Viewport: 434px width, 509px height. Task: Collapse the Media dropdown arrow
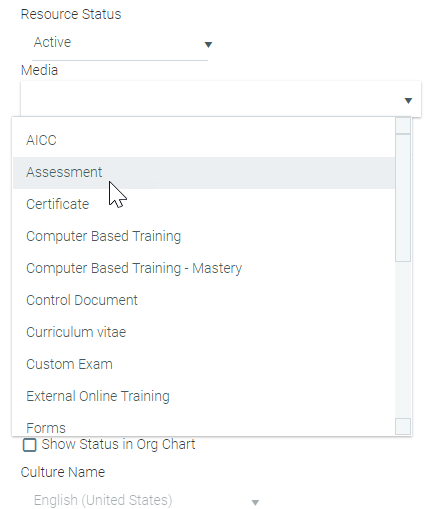408,101
